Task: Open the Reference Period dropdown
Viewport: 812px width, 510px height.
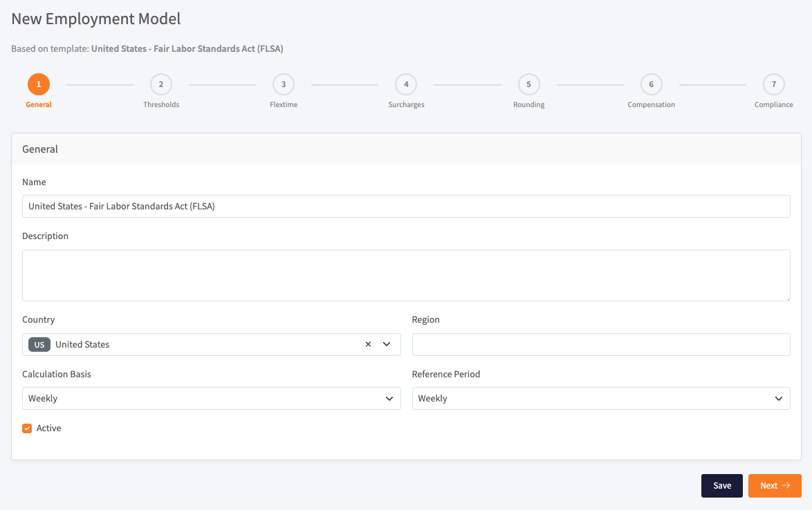Action: [601, 398]
